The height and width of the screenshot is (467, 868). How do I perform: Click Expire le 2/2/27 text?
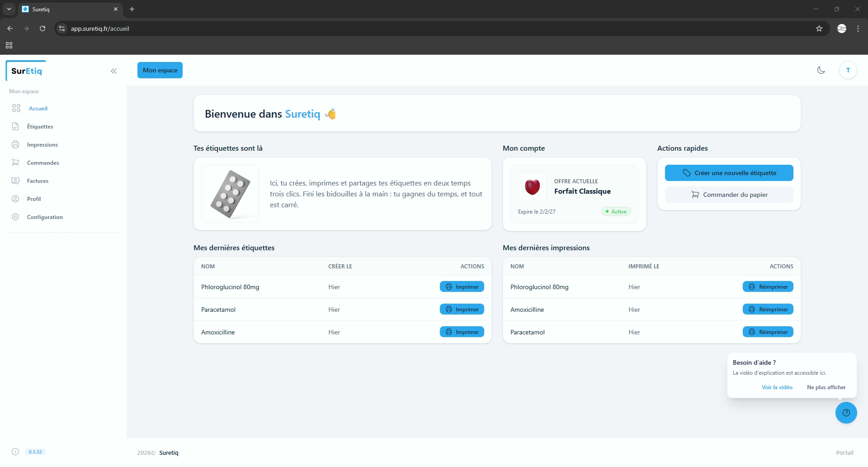click(x=537, y=211)
